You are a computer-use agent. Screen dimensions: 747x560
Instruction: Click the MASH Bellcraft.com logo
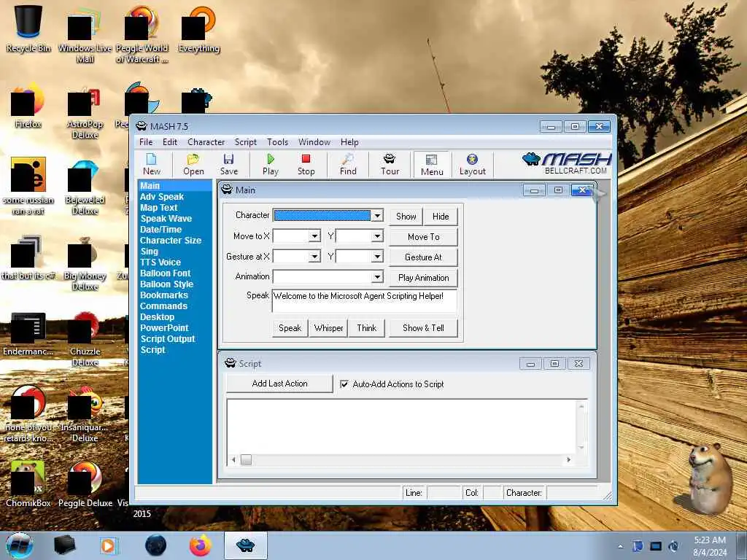point(566,163)
